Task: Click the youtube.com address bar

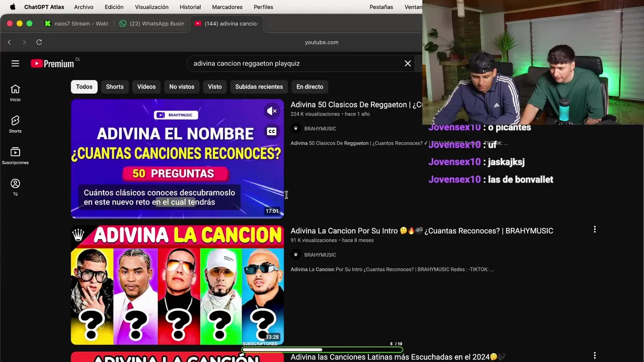Action: coord(321,42)
